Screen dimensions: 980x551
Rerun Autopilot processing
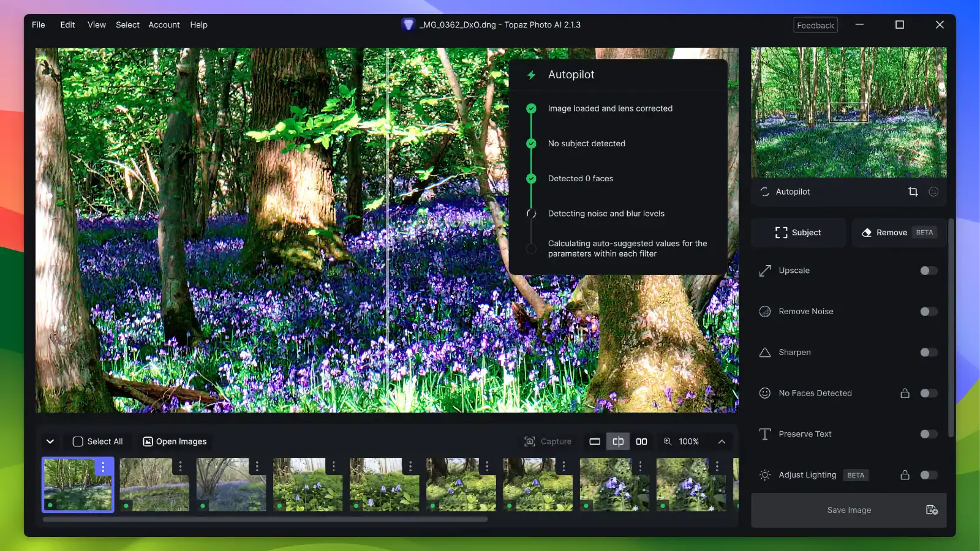pyautogui.click(x=764, y=192)
